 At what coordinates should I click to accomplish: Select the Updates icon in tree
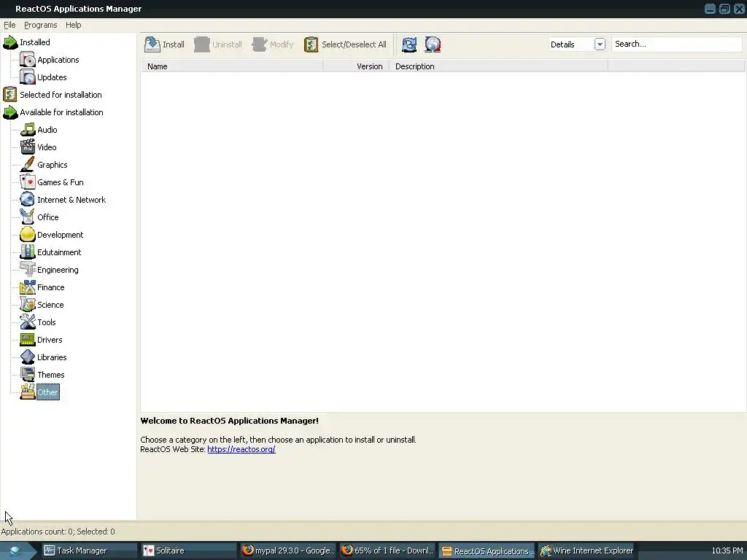(x=28, y=77)
